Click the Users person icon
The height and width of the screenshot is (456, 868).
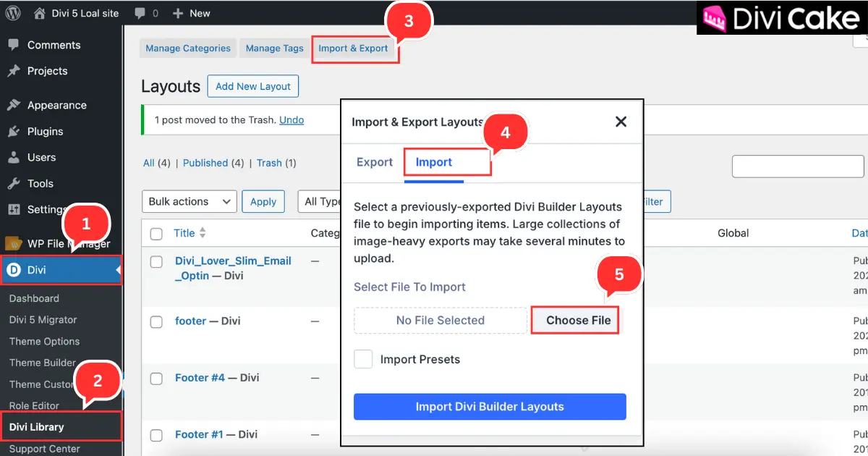click(14, 157)
